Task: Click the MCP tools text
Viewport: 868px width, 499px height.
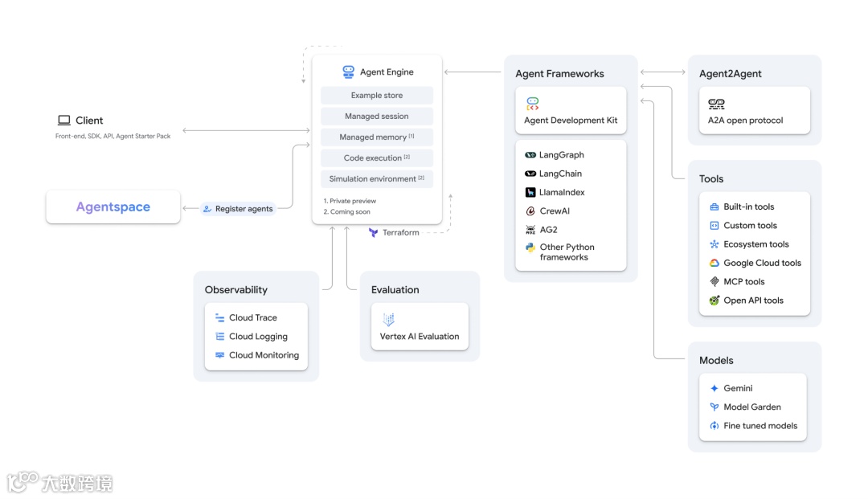Action: tap(744, 281)
